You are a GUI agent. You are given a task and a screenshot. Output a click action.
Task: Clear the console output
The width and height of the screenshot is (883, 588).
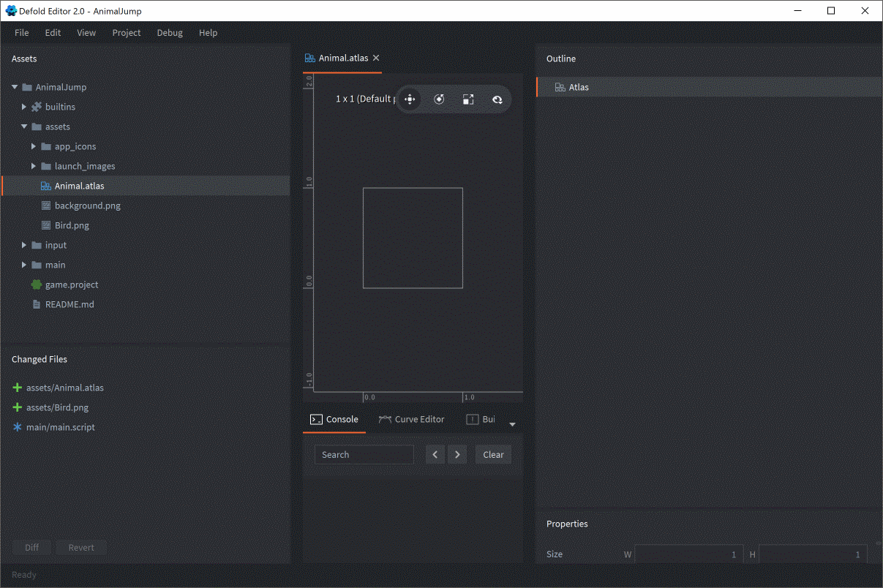[x=493, y=455]
